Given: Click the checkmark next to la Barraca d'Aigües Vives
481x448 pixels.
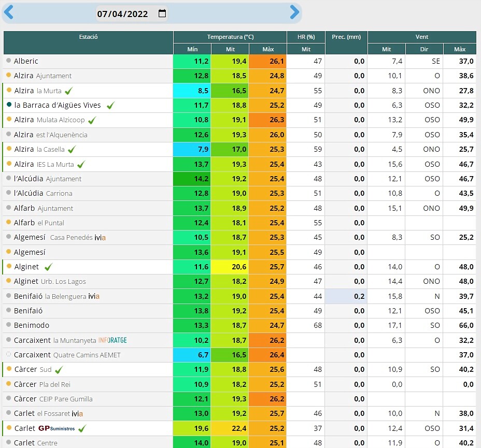Looking at the screenshot, I should [x=110, y=106].
